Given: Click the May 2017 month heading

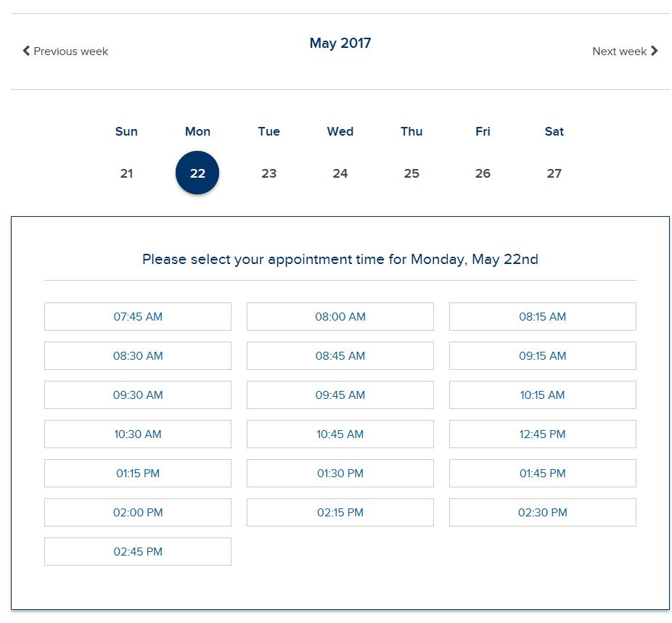Looking at the screenshot, I should click(340, 44).
